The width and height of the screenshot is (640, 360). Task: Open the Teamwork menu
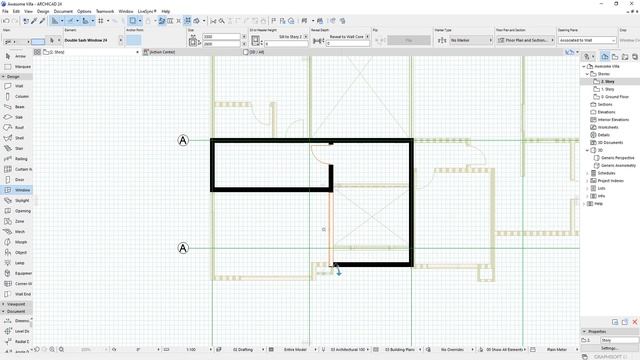[105, 11]
